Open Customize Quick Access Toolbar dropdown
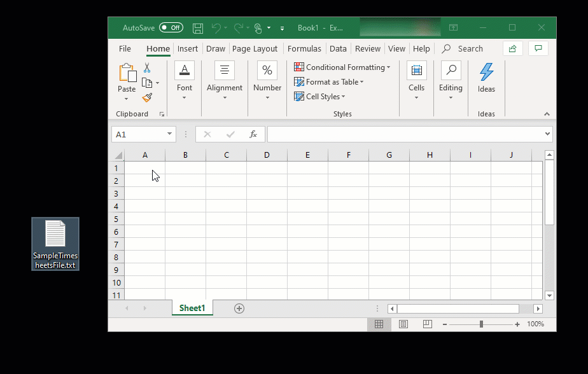 point(282,28)
